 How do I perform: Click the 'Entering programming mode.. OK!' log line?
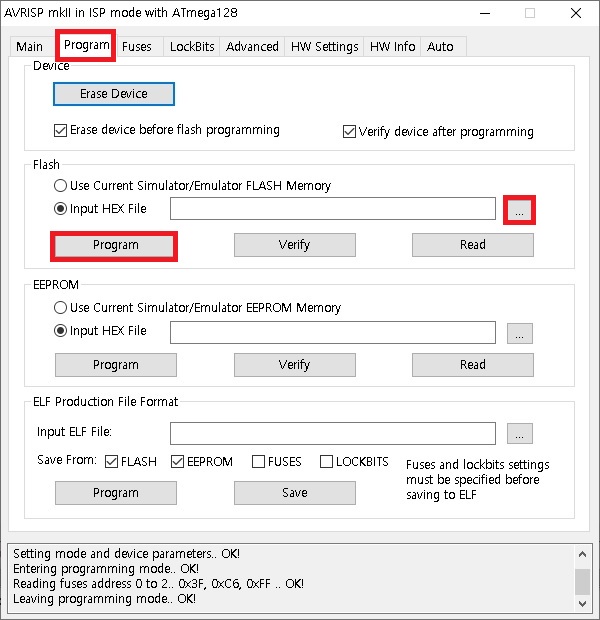tap(106, 569)
